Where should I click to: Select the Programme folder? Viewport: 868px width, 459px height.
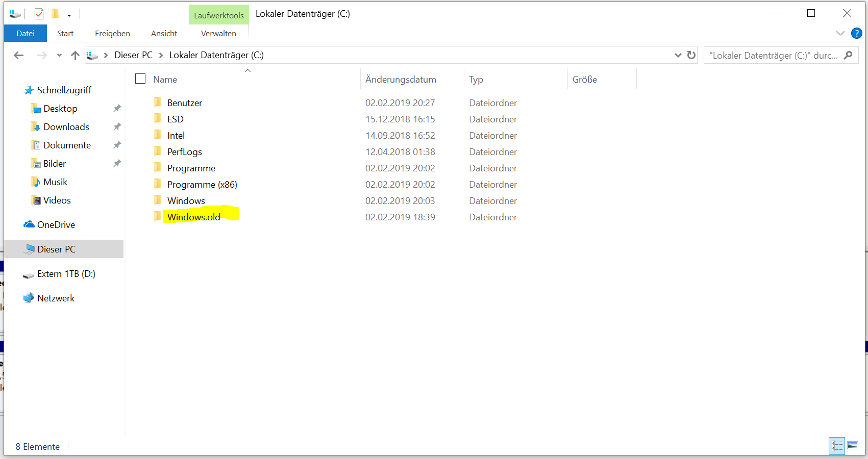[191, 168]
